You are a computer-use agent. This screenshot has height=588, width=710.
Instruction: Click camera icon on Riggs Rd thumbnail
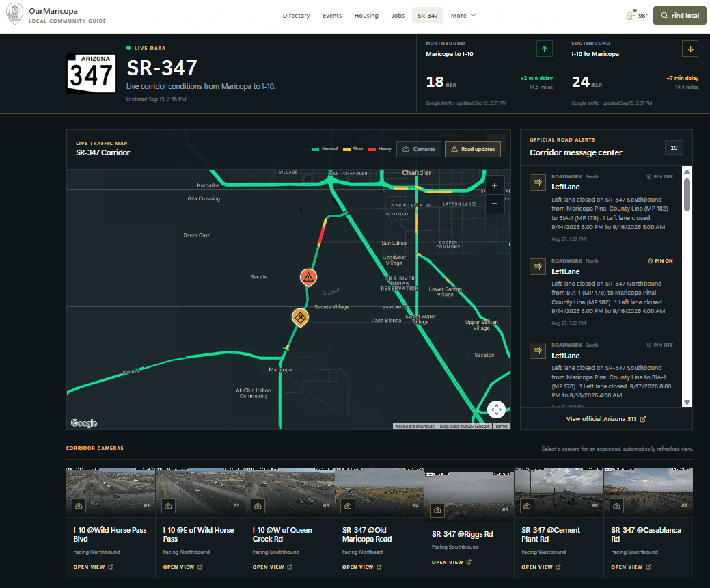click(437, 510)
